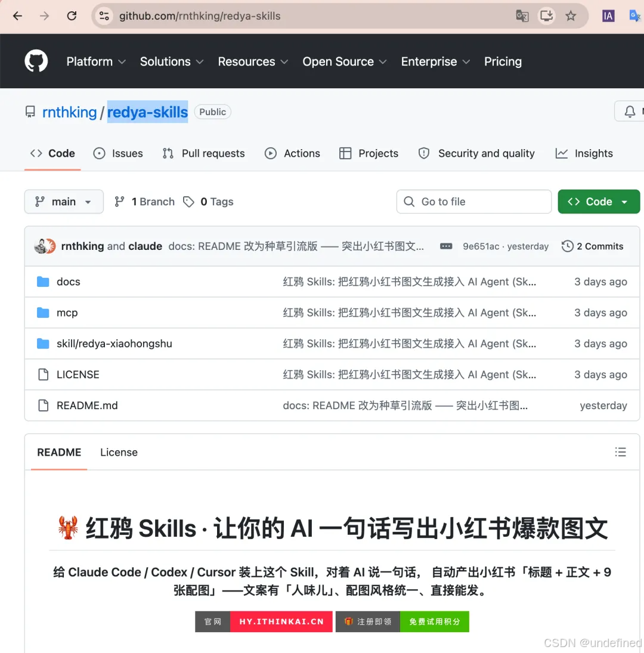Click the translate page icon in address bar
The height and width of the screenshot is (653, 644).
(x=522, y=16)
